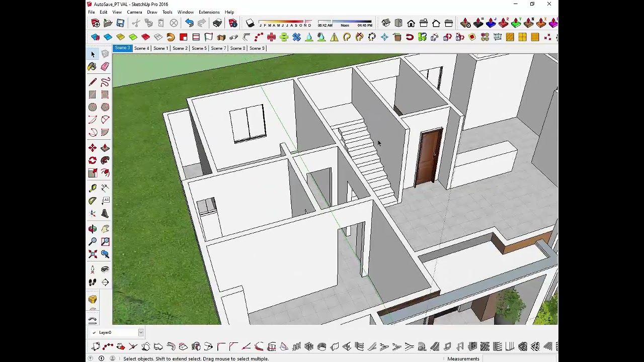This screenshot has width=644, height=362.
Task: Select the Position Camera tool
Action: [x=93, y=269]
